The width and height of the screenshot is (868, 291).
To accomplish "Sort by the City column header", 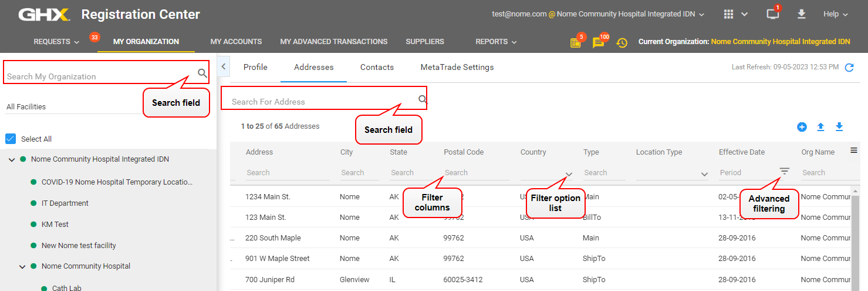I will (346, 152).
